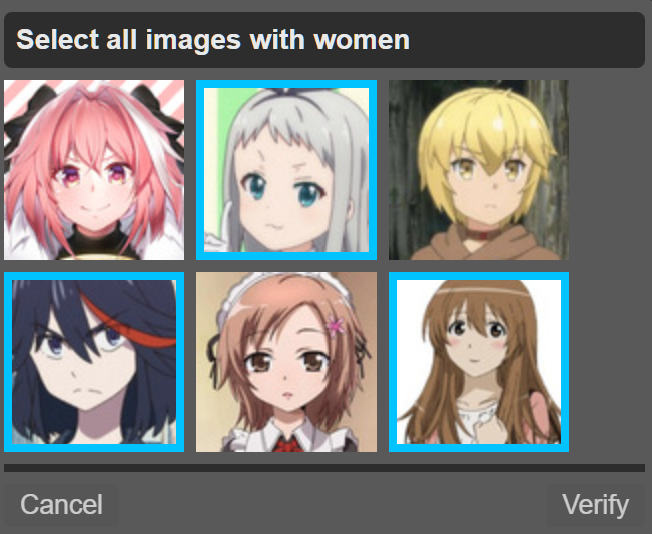Click the red choker on the blonde character

[482, 234]
